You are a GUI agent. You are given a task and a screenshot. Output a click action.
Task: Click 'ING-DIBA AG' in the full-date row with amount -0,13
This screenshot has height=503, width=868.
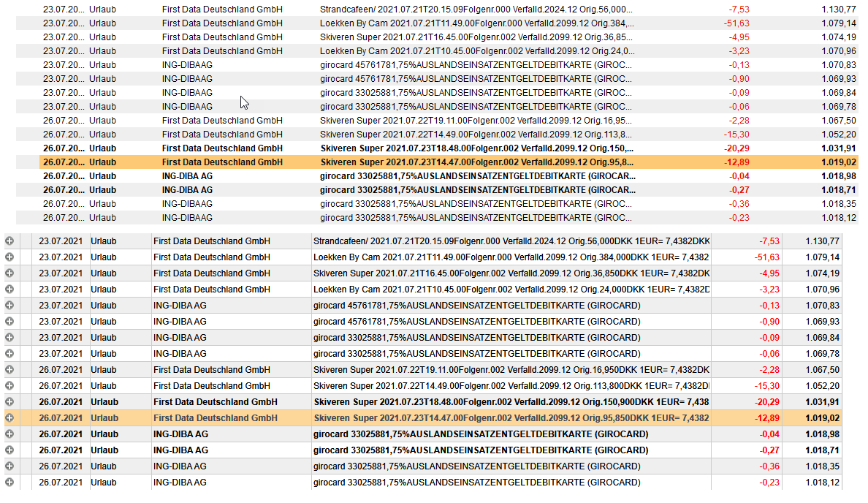coord(180,305)
